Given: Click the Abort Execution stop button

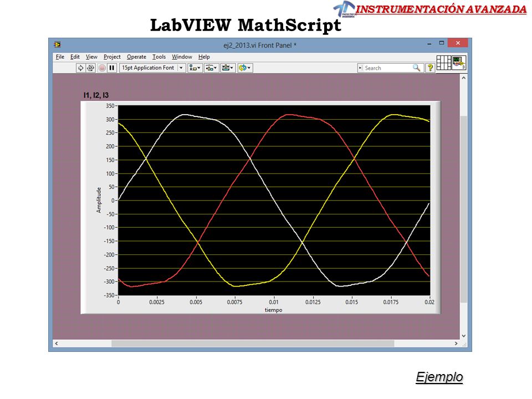Looking at the screenshot, I should (102, 68).
